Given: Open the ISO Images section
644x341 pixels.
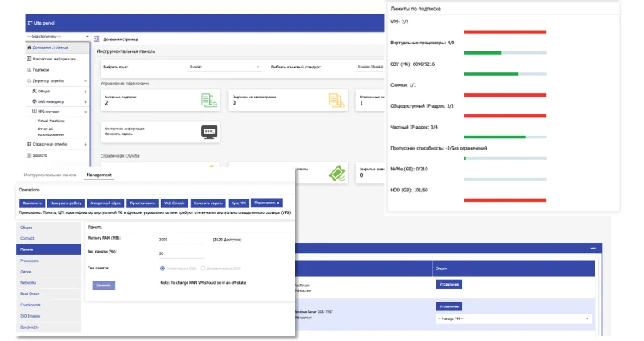Looking at the screenshot, I should pyautogui.click(x=48, y=316).
